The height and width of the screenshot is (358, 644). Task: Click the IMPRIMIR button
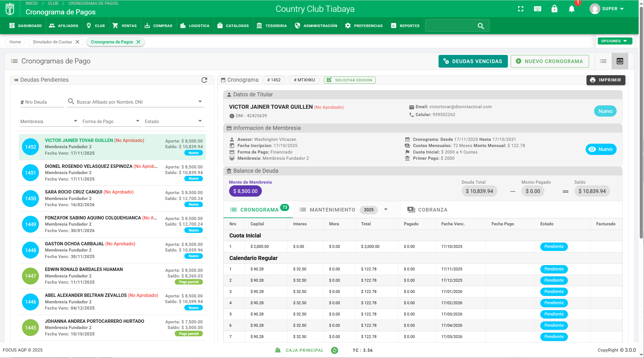(606, 80)
